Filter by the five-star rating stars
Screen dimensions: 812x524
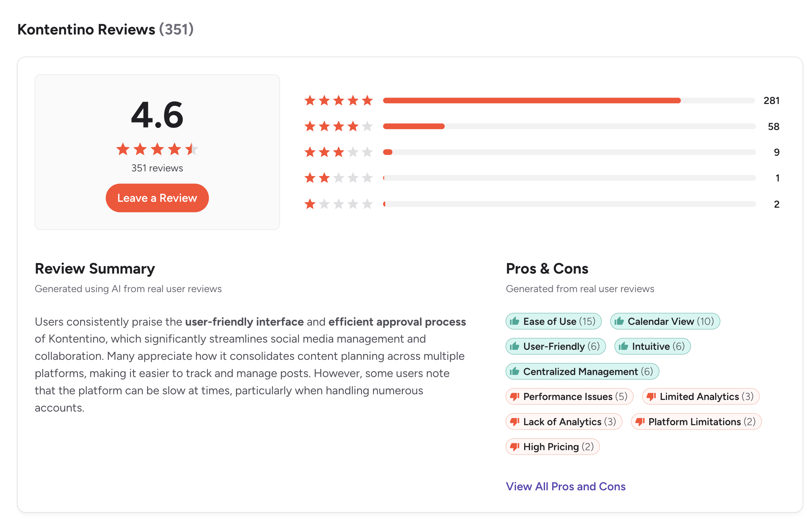tap(339, 100)
